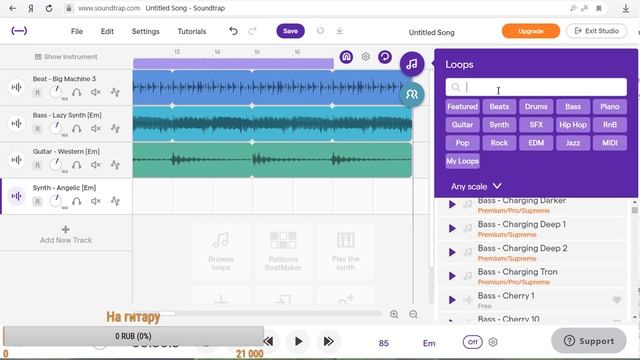Arm record on Bass - Lazy Synth
This screenshot has height=360, width=640.
coord(37,129)
